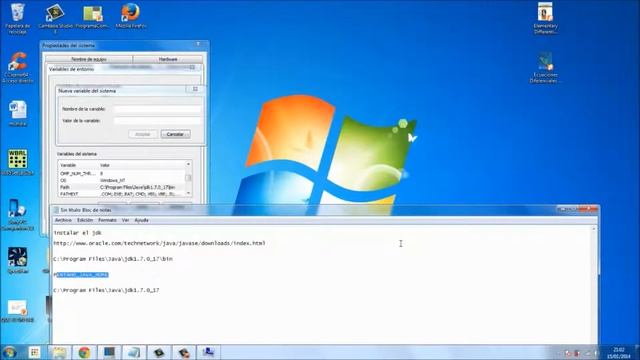Click the first pinned taskbar icon after Start
This screenshot has width=640, height=360.
click(x=35, y=352)
